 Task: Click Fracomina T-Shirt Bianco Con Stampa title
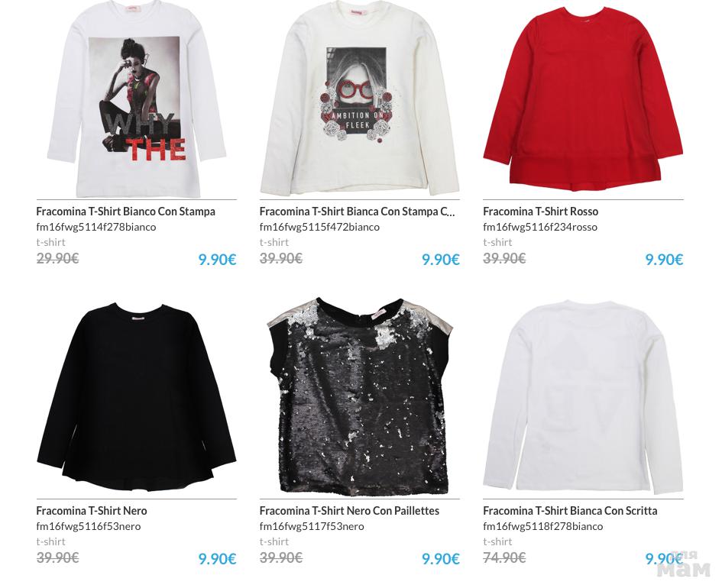[x=126, y=212]
